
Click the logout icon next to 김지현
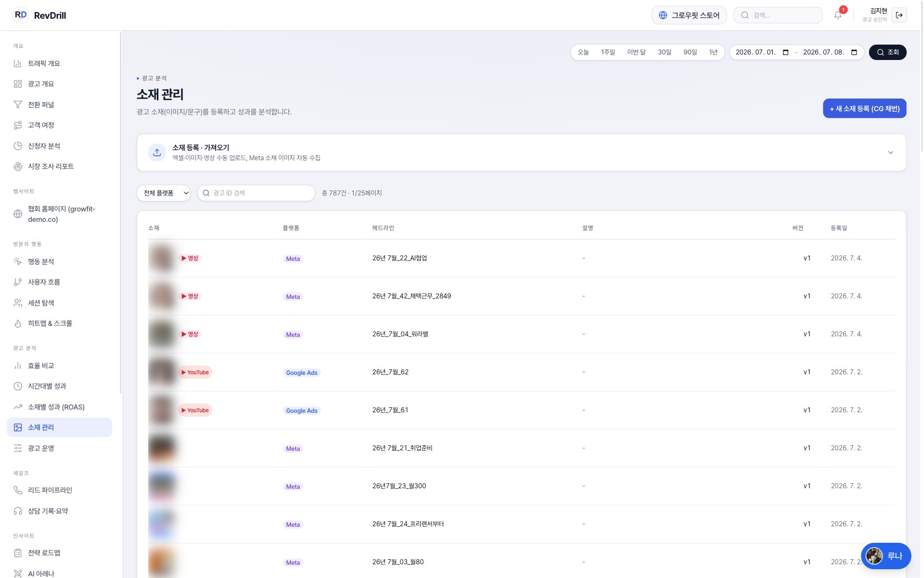899,15
